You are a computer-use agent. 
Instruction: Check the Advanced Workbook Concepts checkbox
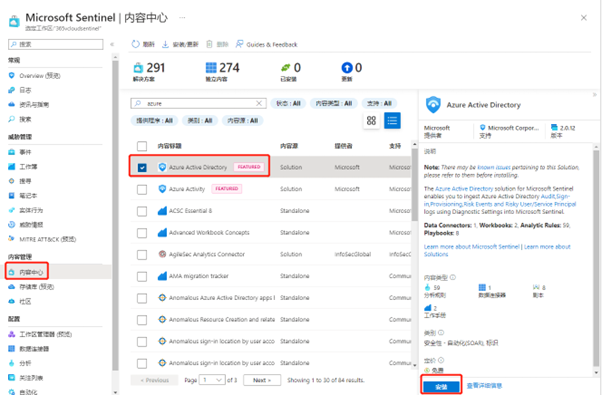[142, 233]
